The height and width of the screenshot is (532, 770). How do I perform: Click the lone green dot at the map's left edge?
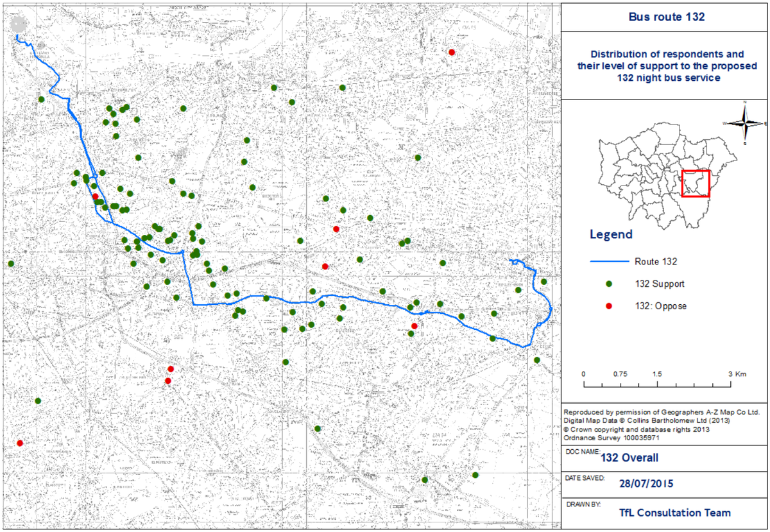click(x=10, y=263)
